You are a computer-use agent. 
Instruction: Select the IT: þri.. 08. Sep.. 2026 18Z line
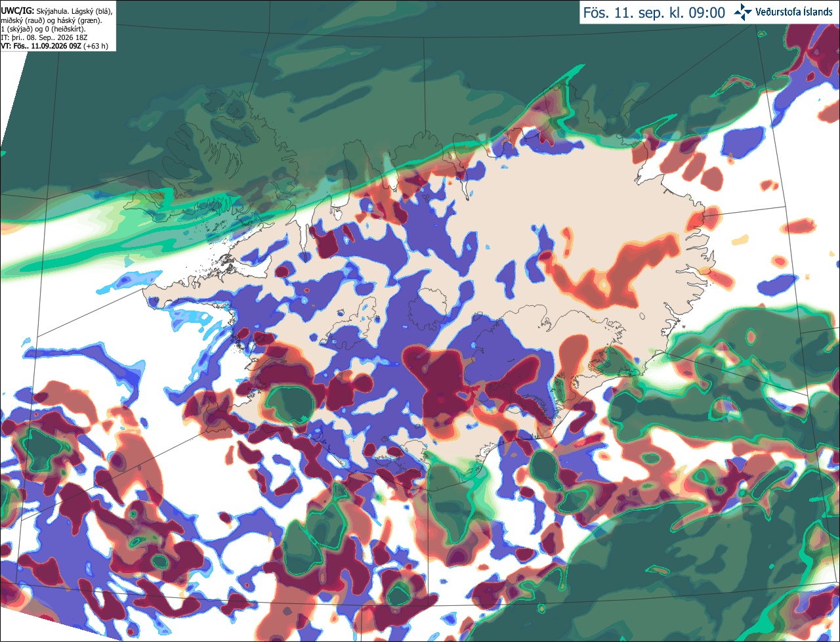(x=45, y=37)
